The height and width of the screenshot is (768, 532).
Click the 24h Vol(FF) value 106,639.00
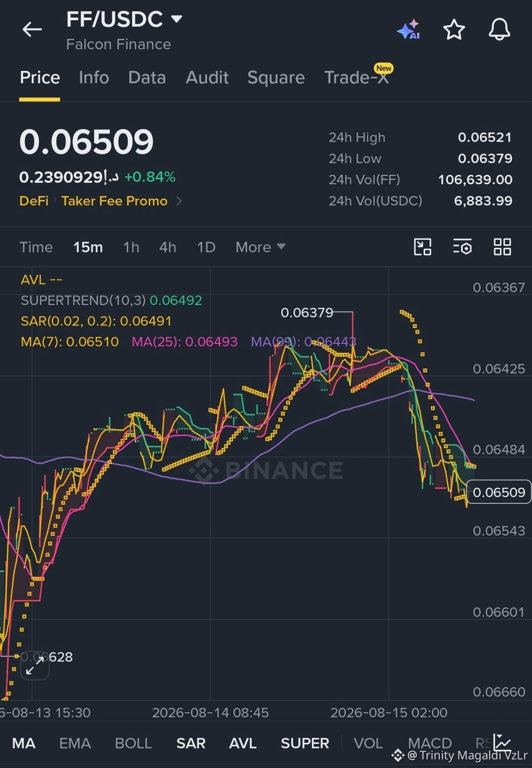(475, 180)
